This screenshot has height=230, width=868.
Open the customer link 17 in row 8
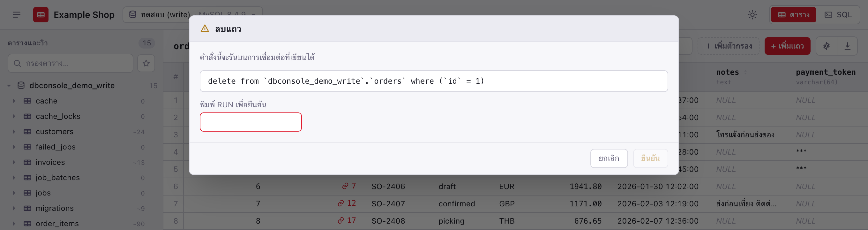point(347,220)
